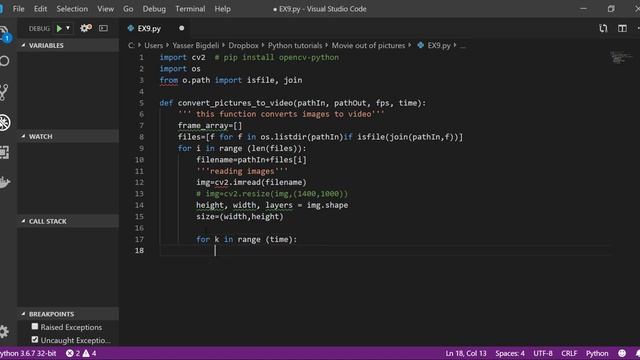Open the Source Control view
This screenshot has height=360, width=640.
point(4,92)
